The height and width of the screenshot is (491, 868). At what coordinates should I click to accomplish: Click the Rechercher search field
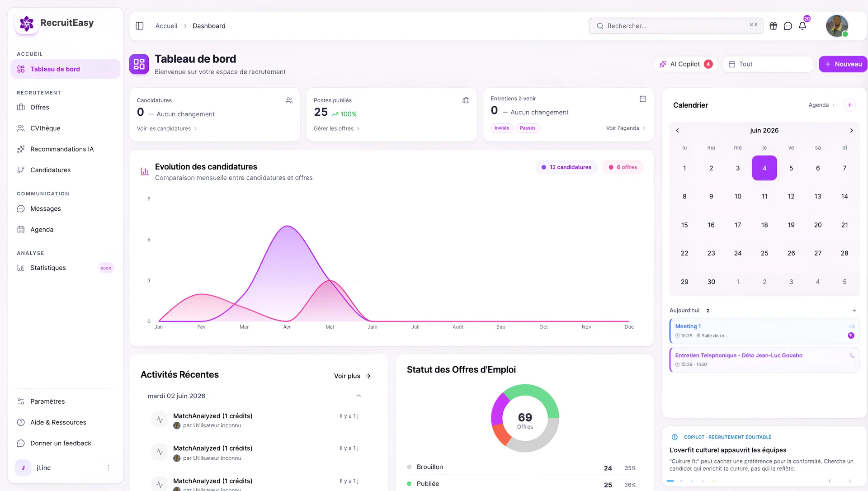(x=676, y=26)
